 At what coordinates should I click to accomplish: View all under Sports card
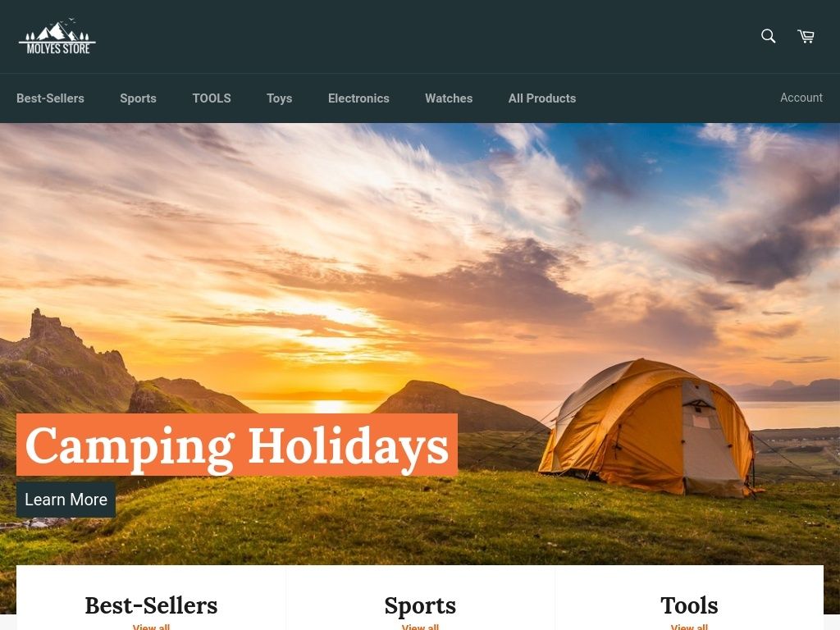pos(420,626)
